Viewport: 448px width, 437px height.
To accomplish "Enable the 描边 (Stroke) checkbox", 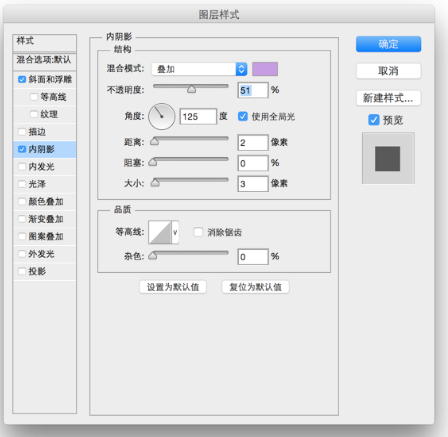I will [x=22, y=132].
